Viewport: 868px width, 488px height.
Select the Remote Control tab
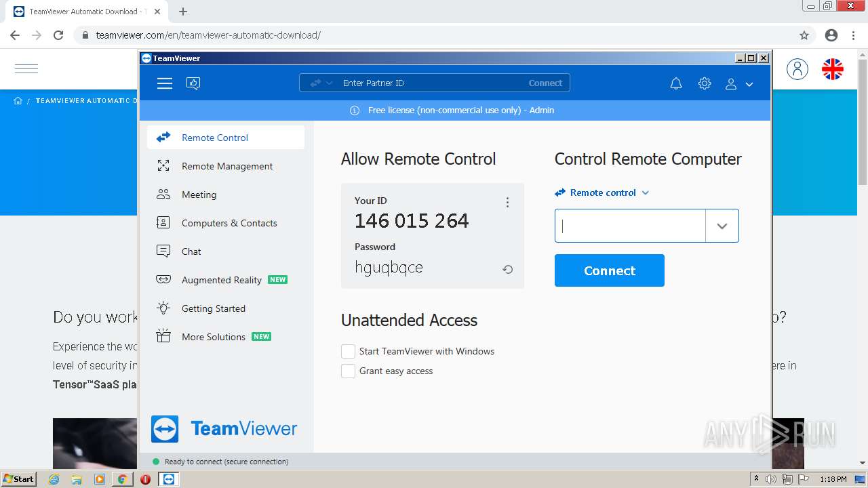pos(226,138)
